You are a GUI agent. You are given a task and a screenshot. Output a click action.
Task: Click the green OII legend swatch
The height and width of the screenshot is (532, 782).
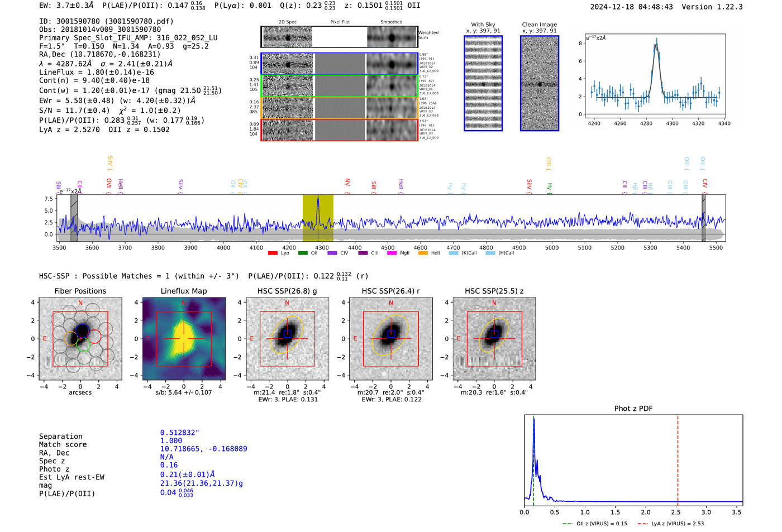point(303,253)
